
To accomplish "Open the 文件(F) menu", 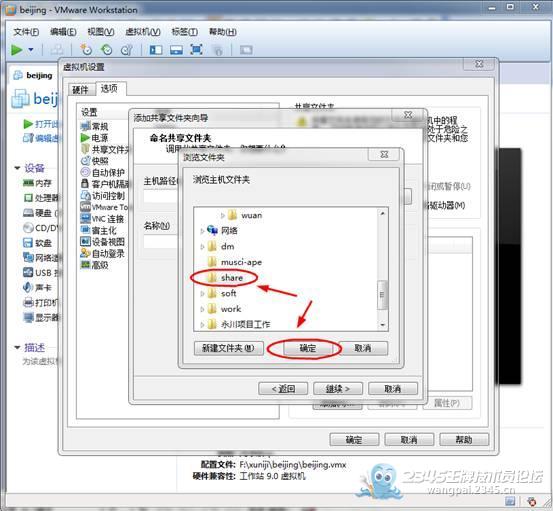I will (x=26, y=32).
